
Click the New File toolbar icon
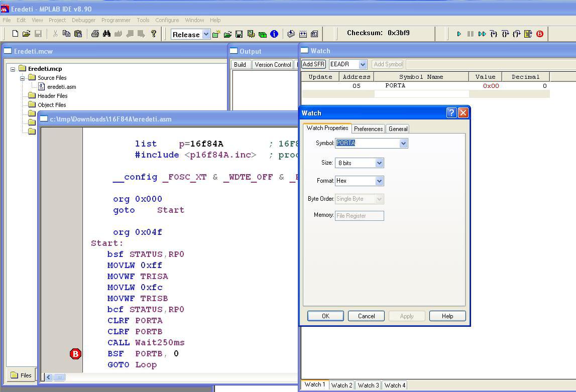(x=15, y=34)
